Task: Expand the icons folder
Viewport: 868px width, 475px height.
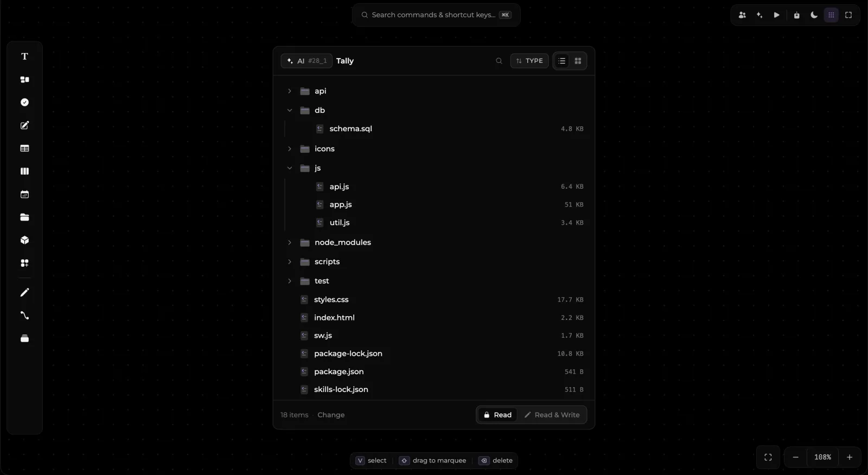Action: tap(290, 149)
